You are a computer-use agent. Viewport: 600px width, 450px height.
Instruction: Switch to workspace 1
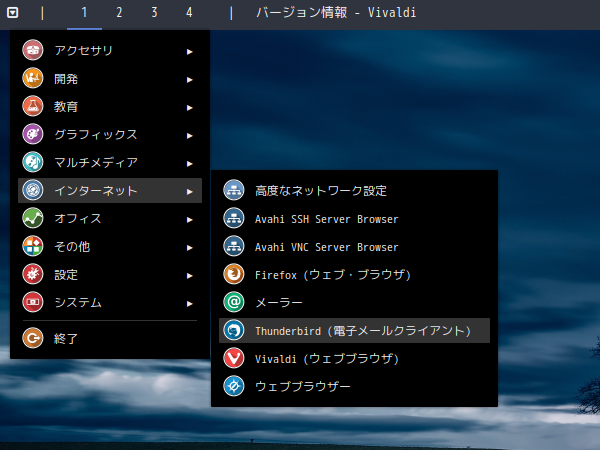[84, 13]
